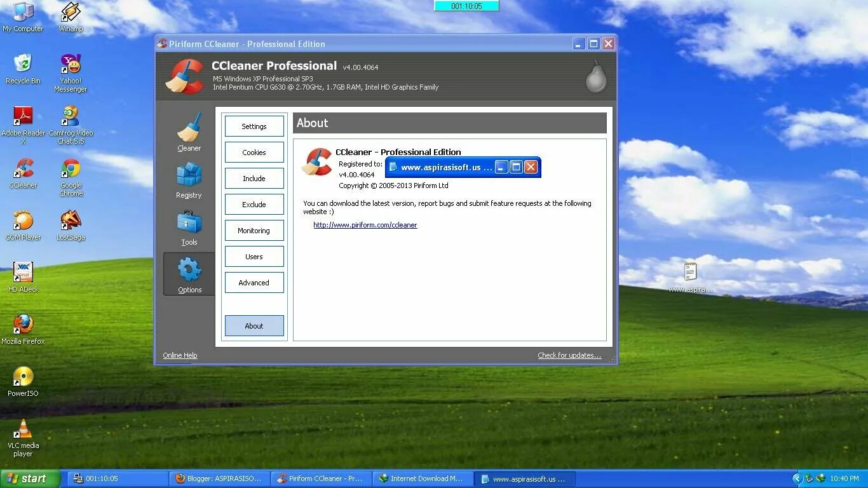
Task: Select Camfrog Video Chat 5.5 shortcut
Action: [x=71, y=125]
